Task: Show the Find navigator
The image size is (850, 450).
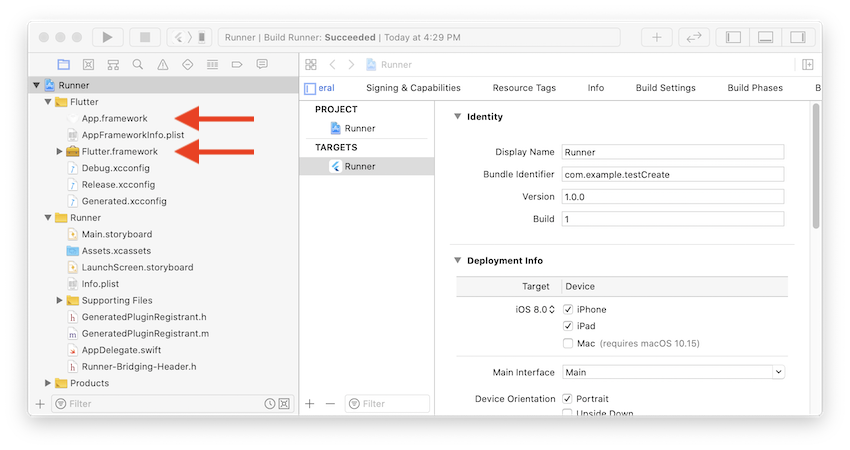Action: tap(138, 65)
